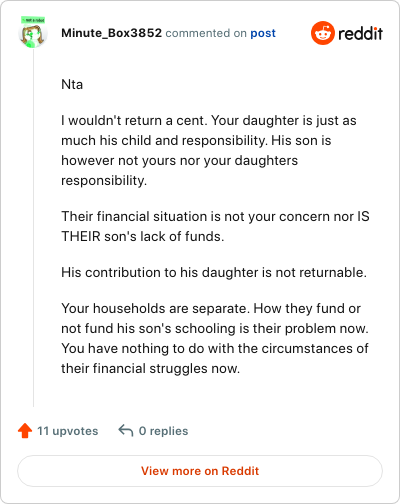Click the "View more on Reddit" button

pos(200,471)
